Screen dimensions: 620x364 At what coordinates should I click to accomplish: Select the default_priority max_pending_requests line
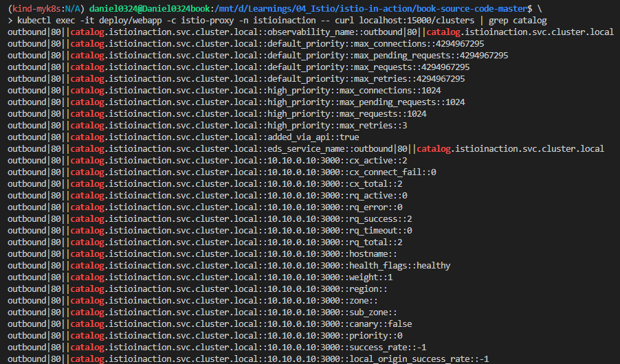point(258,56)
